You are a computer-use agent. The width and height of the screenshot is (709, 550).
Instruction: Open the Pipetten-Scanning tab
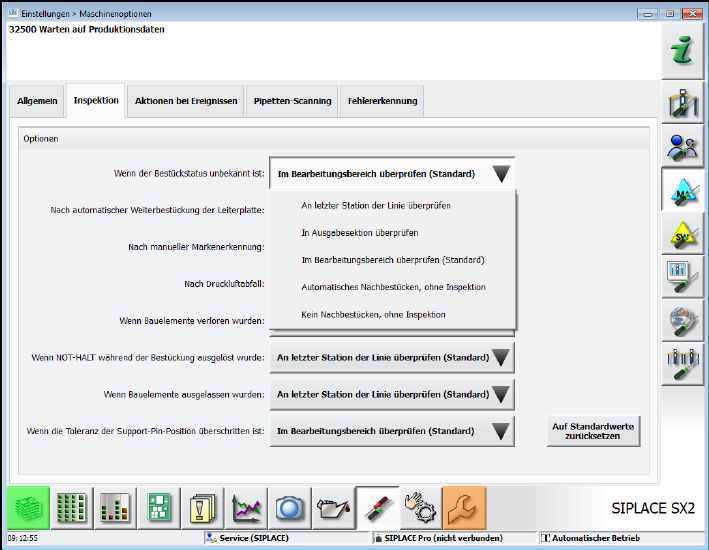[292, 101]
